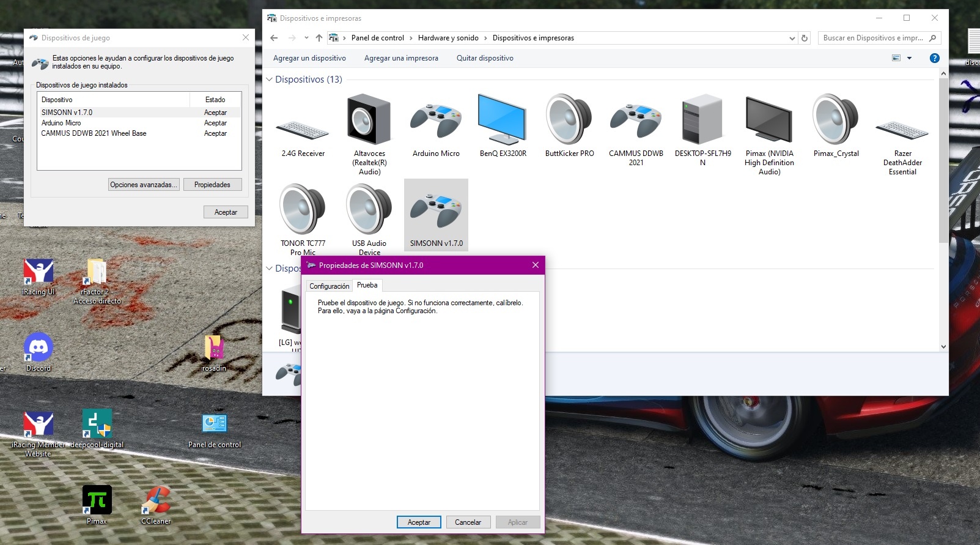Screen dimensions: 980x545
Task: Click the devices window vertical scrollbar
Action: click(x=943, y=159)
